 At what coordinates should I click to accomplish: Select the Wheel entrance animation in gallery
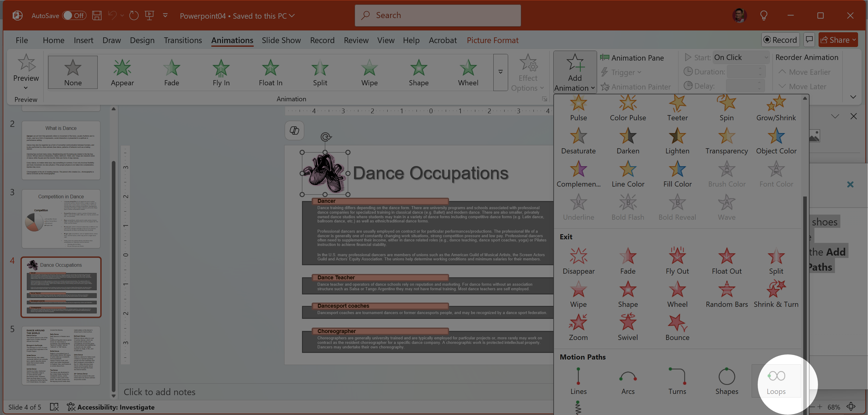point(468,72)
